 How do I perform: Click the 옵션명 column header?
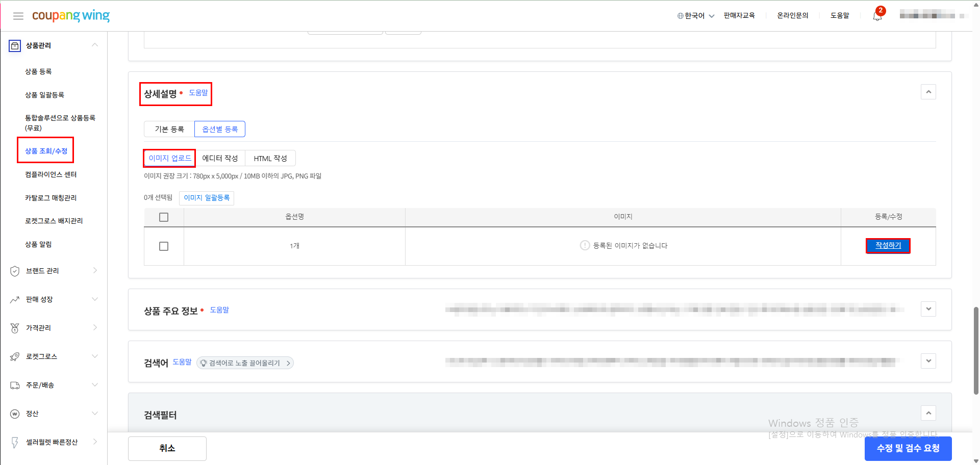point(294,217)
